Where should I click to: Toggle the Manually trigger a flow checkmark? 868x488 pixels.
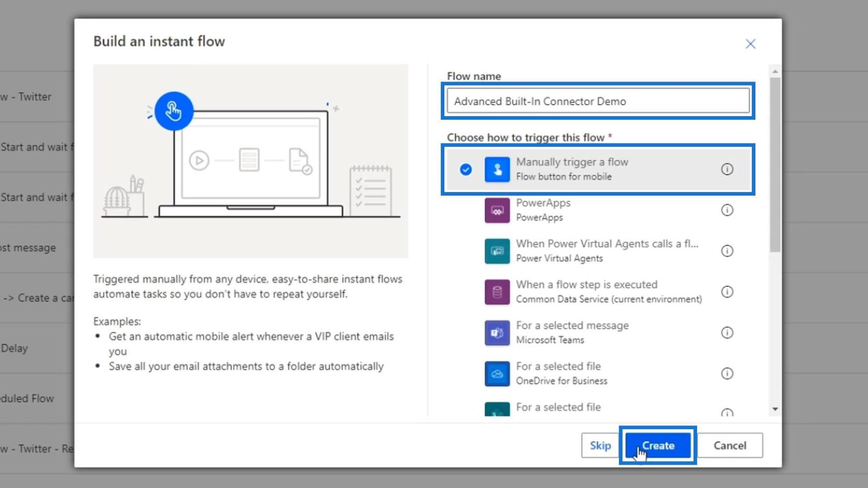[x=466, y=169]
